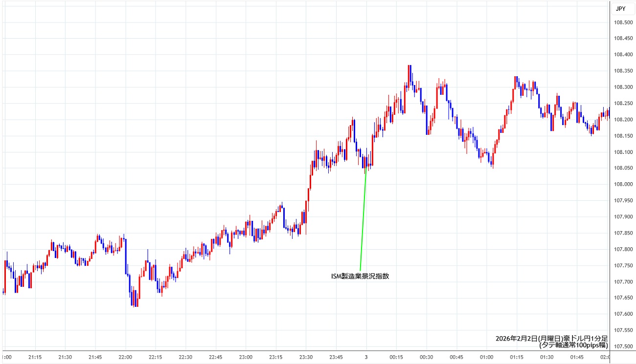636x364 pixels.
Task: Click the 108.500 price axis label
Action: [623, 22]
